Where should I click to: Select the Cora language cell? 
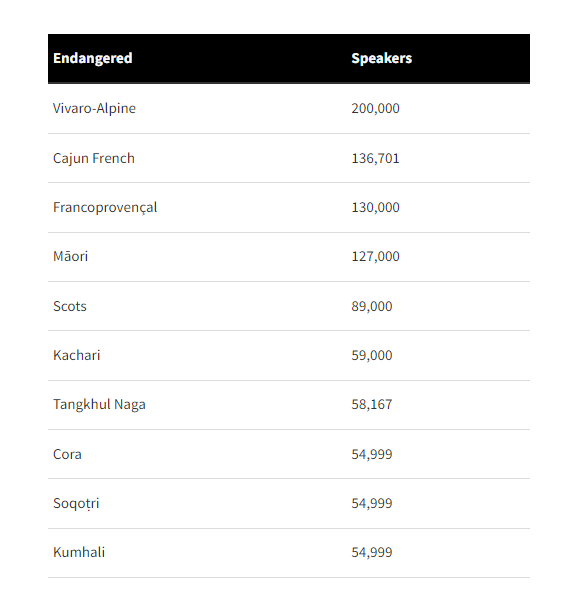pyautogui.click(x=67, y=454)
